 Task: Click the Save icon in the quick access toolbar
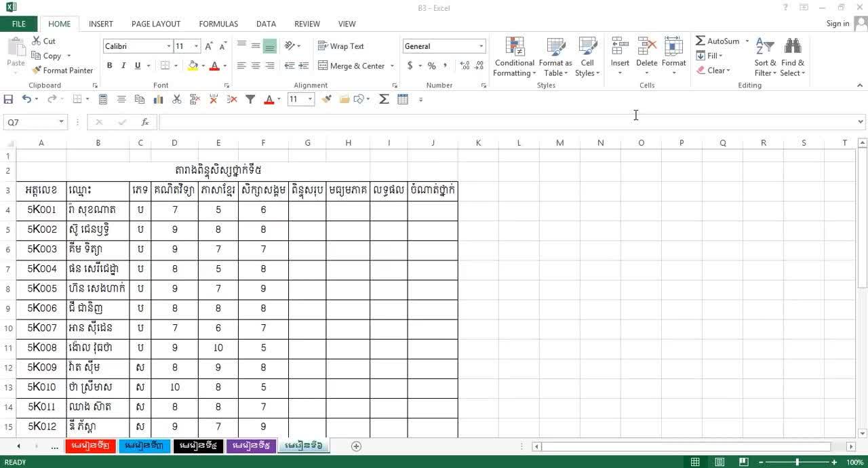coord(9,99)
